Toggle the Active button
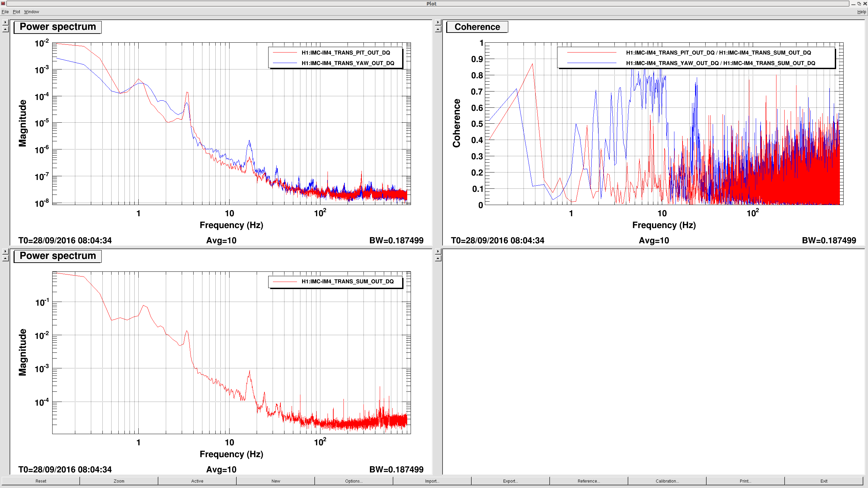The height and width of the screenshot is (488, 868). (x=197, y=481)
